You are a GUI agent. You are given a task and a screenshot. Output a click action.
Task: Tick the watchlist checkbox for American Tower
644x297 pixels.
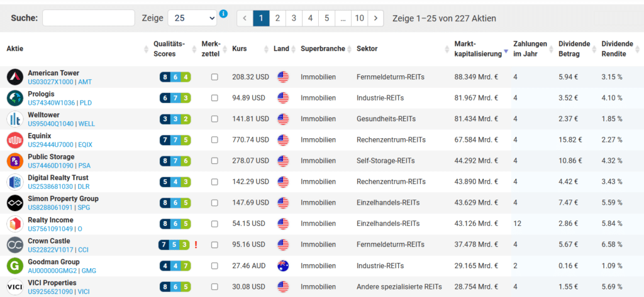(214, 77)
